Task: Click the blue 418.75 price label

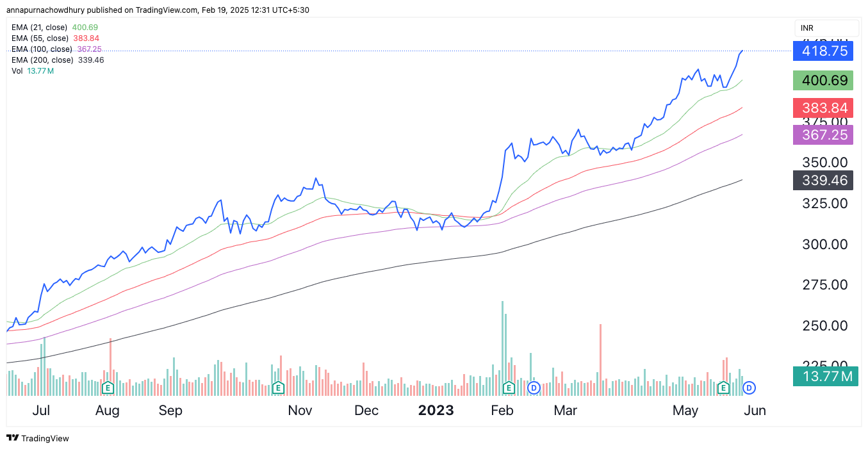Action: [x=823, y=51]
